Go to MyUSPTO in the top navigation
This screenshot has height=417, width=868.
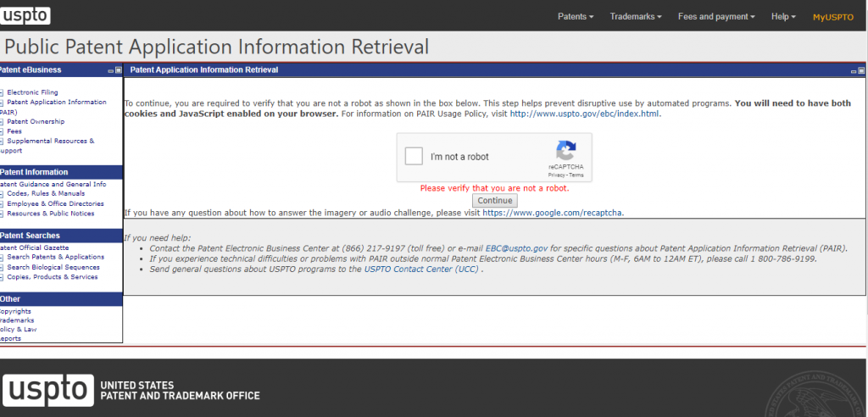(833, 17)
